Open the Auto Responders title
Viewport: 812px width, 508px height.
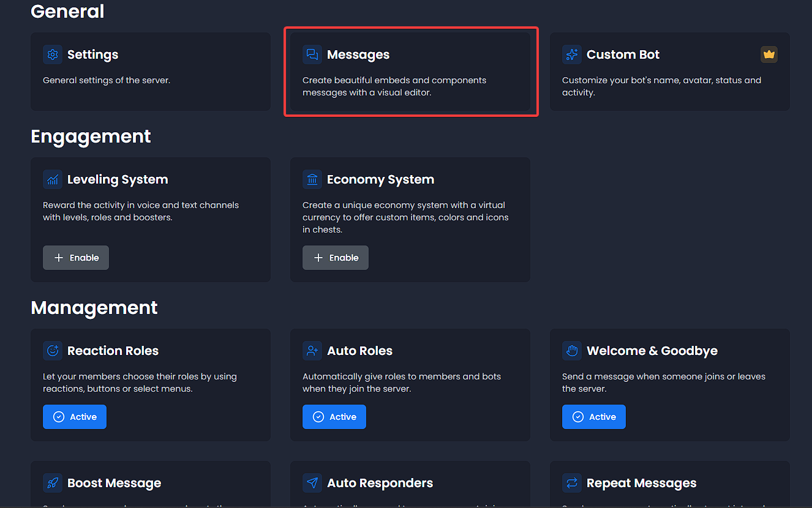tap(380, 483)
